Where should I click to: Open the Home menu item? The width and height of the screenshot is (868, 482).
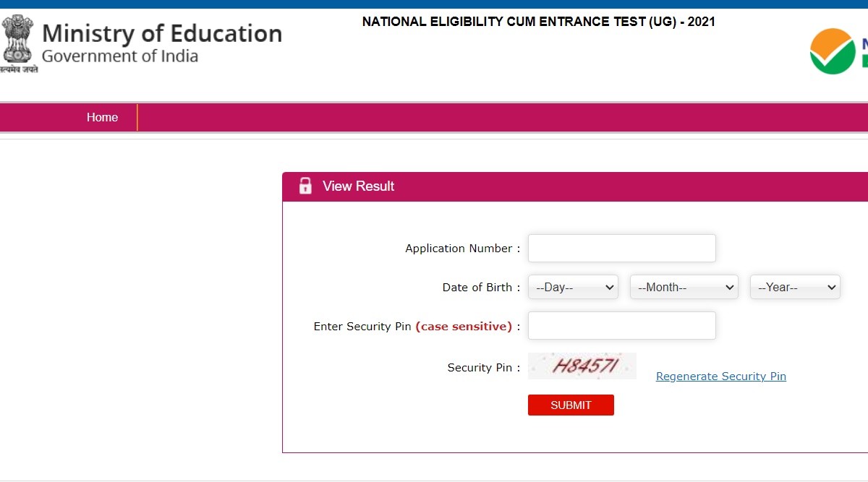pyautogui.click(x=102, y=117)
